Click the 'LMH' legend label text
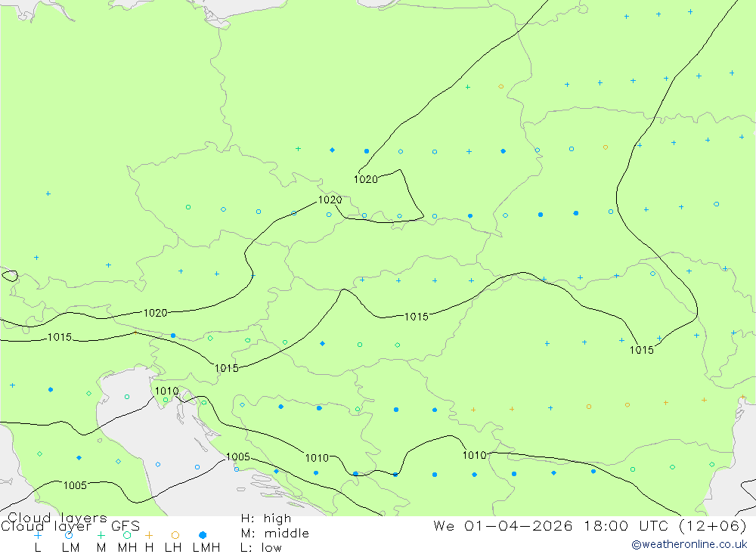The width and height of the screenshot is (756, 554). (206, 548)
